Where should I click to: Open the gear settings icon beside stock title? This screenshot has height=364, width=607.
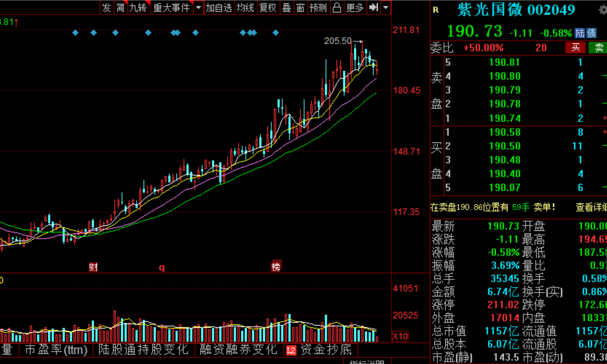pos(602,10)
